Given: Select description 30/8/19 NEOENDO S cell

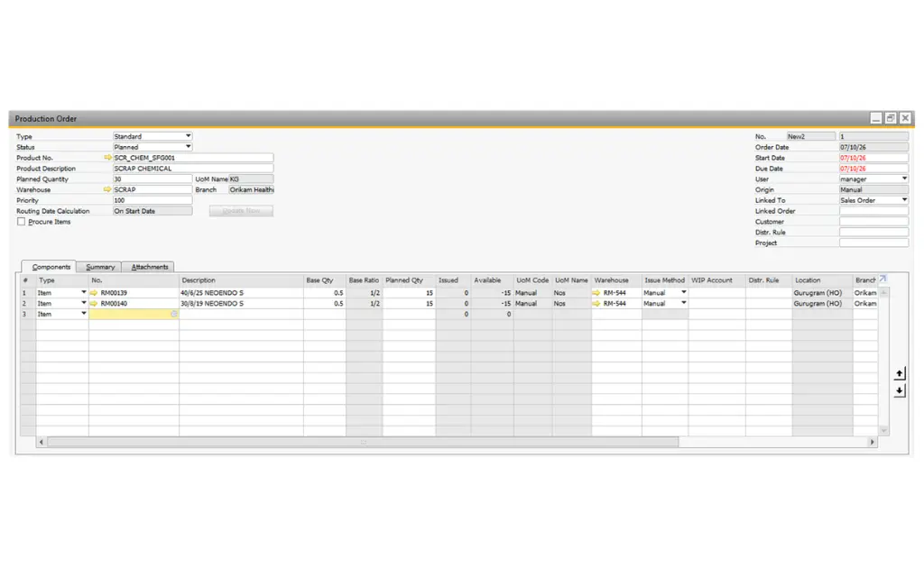Looking at the screenshot, I should [241, 303].
